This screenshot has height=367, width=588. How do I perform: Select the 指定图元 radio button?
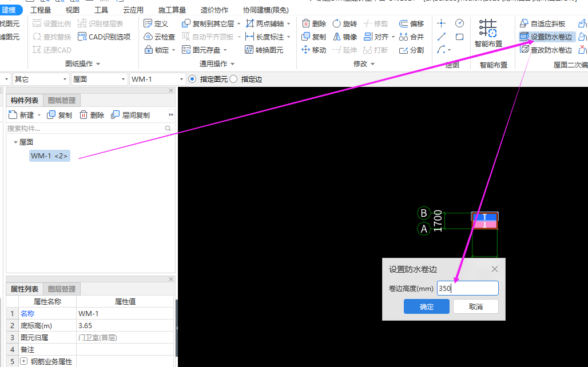point(192,79)
